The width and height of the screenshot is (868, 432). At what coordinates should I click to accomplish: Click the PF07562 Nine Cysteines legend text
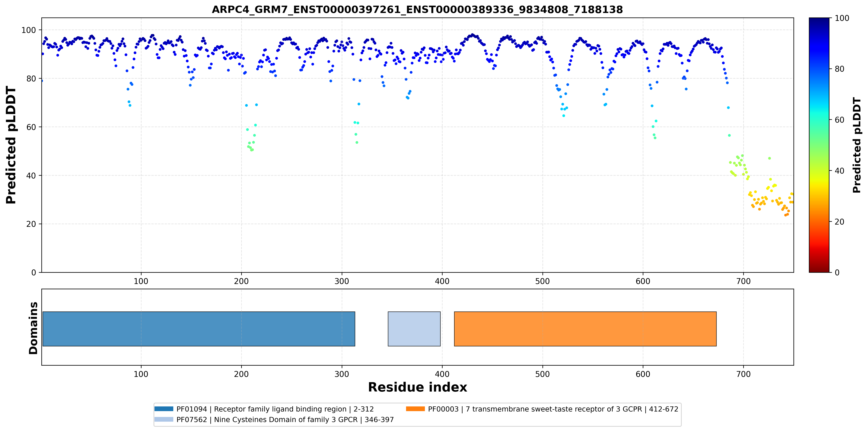[x=285, y=420]
